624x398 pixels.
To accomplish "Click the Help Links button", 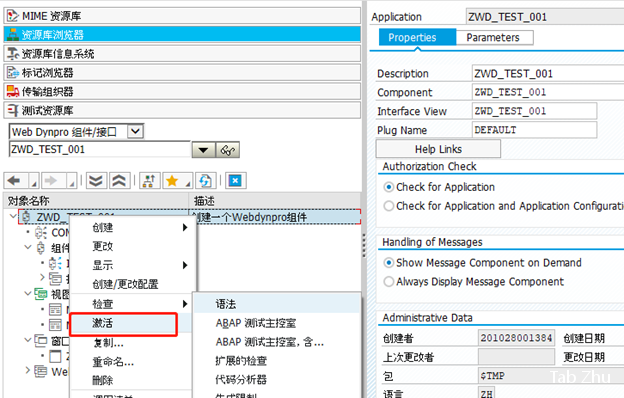I will click(438, 149).
